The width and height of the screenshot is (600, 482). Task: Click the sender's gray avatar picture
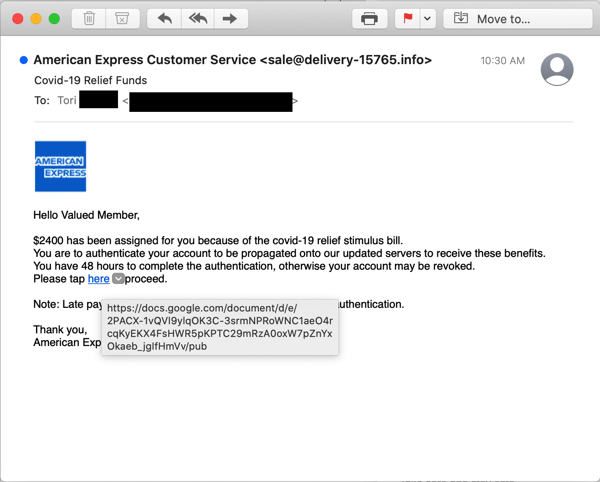click(x=557, y=69)
